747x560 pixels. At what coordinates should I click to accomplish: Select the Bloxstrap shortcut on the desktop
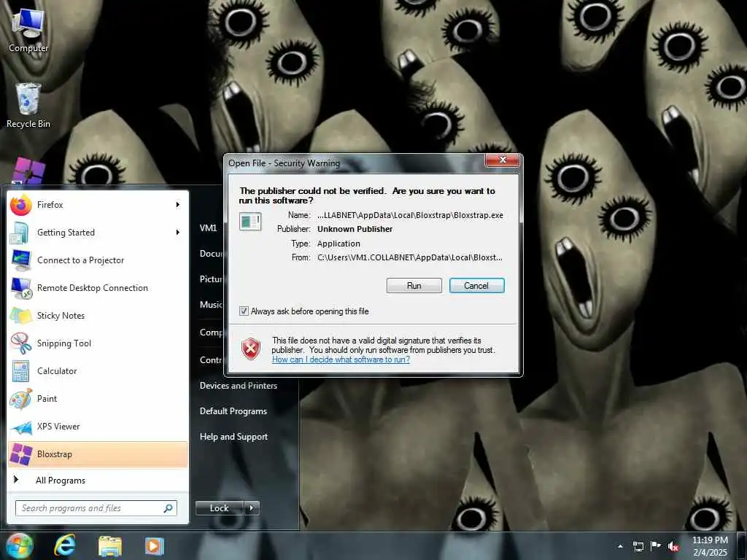click(x=28, y=171)
